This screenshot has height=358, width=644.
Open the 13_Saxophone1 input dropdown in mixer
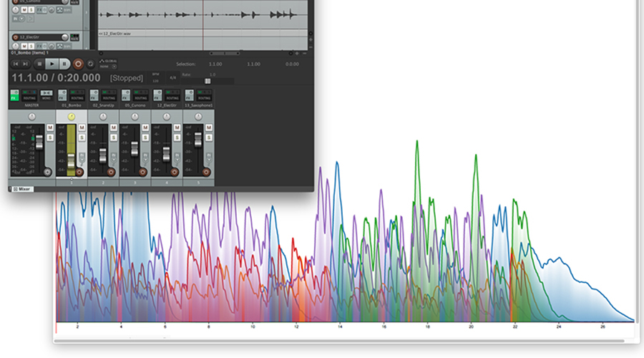209,158
